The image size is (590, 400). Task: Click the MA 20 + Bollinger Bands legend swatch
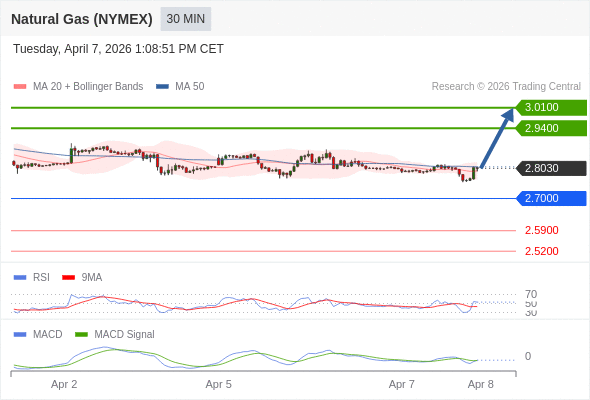pos(20,87)
